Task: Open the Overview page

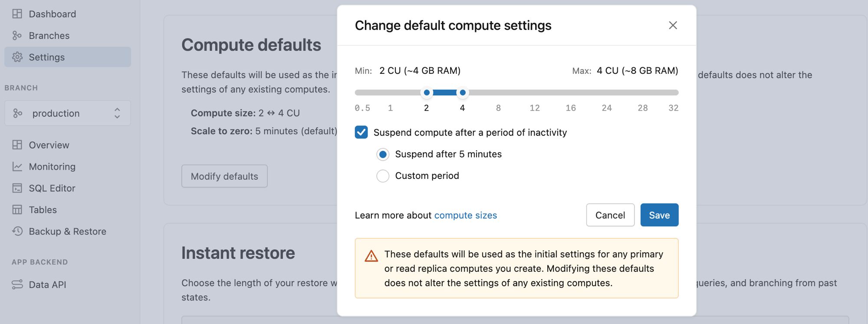Action: [x=49, y=145]
